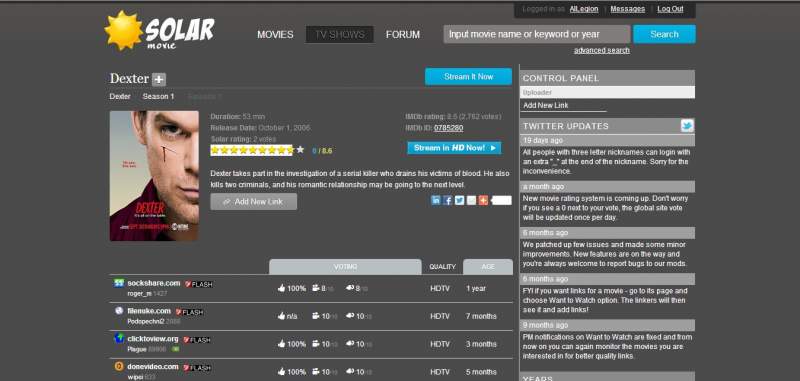Image resolution: width=800 pixels, height=381 pixels.
Task: Open the advanced search link
Action: [x=602, y=50]
